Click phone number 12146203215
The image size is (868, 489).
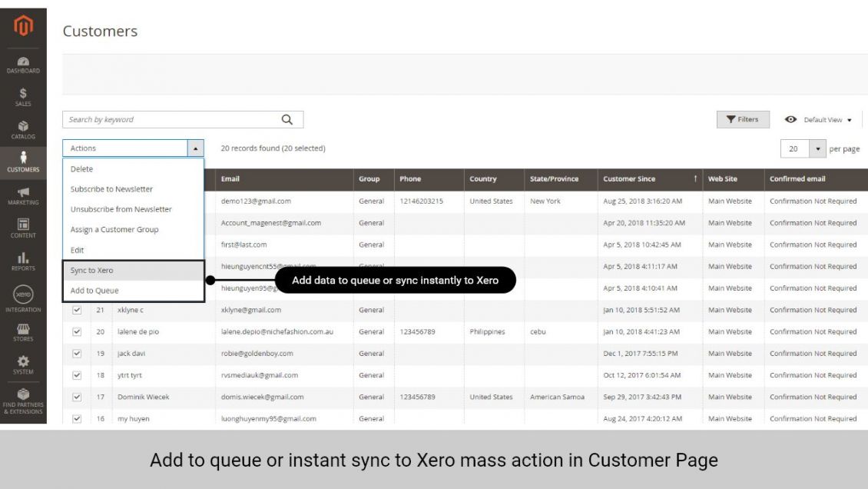421,201
